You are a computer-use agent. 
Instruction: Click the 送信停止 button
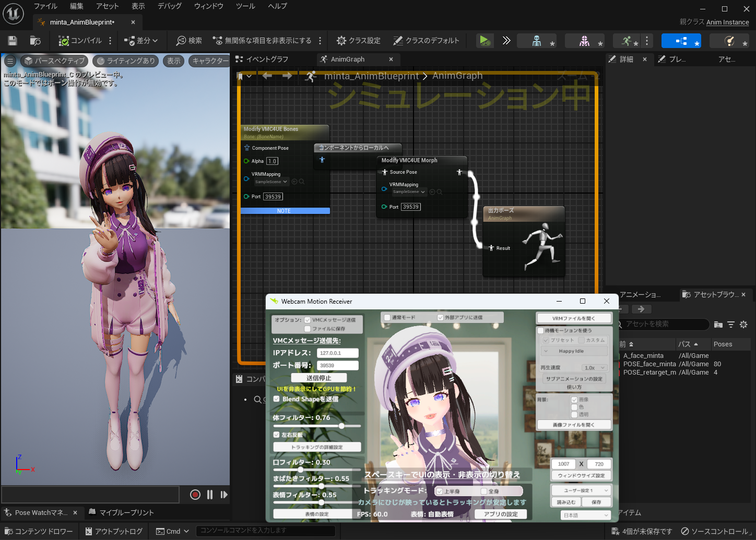click(x=318, y=378)
